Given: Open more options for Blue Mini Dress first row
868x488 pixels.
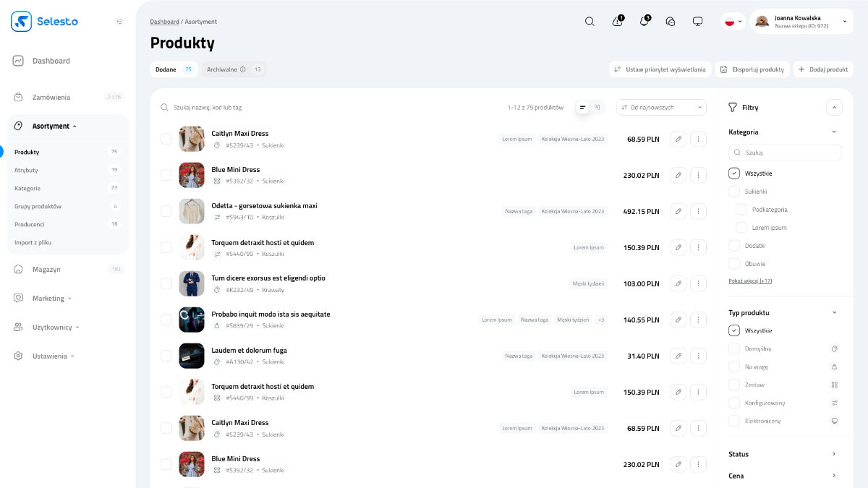Looking at the screenshot, I should tap(698, 175).
